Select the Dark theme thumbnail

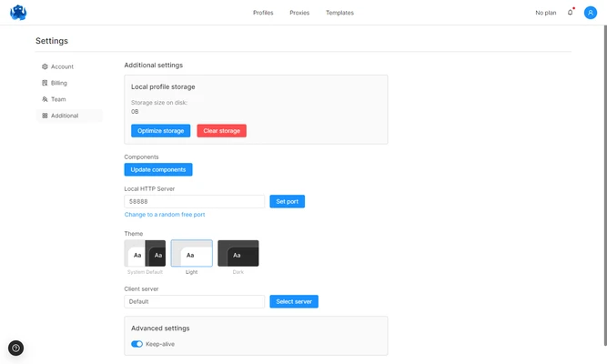(x=238, y=253)
